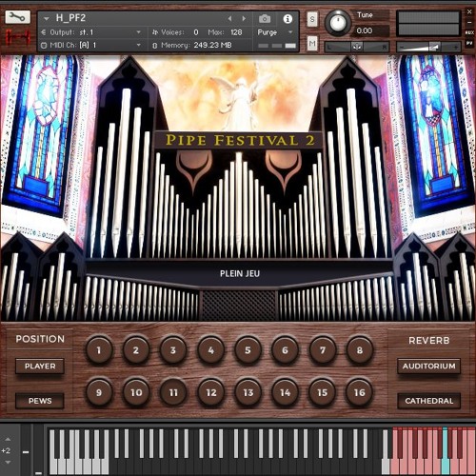Shift keyboard octave up with the up arrow
Viewport: 476px width, 476px height.
(x=8, y=440)
